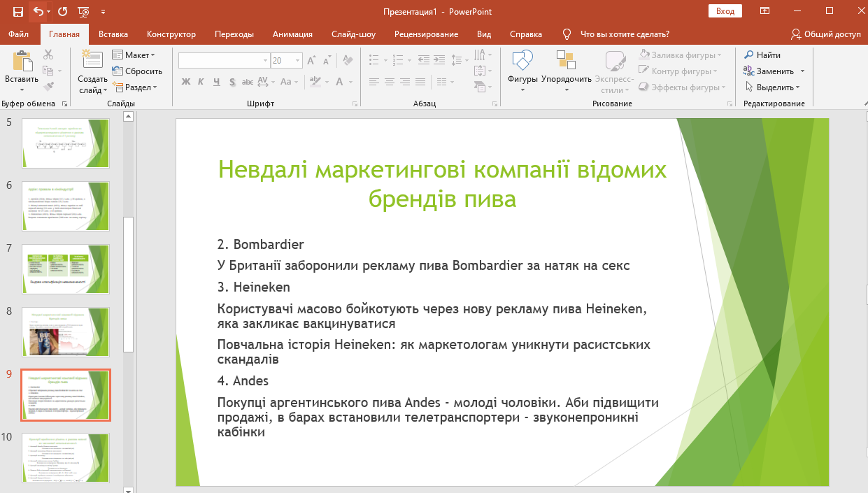Open Контур фигуры shape outline dropdown
This screenshot has width=868, height=493.
[678, 71]
